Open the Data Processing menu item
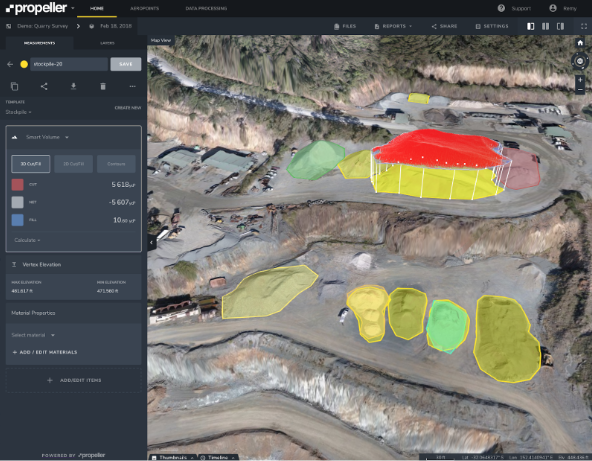The image size is (592, 461). coord(206,8)
